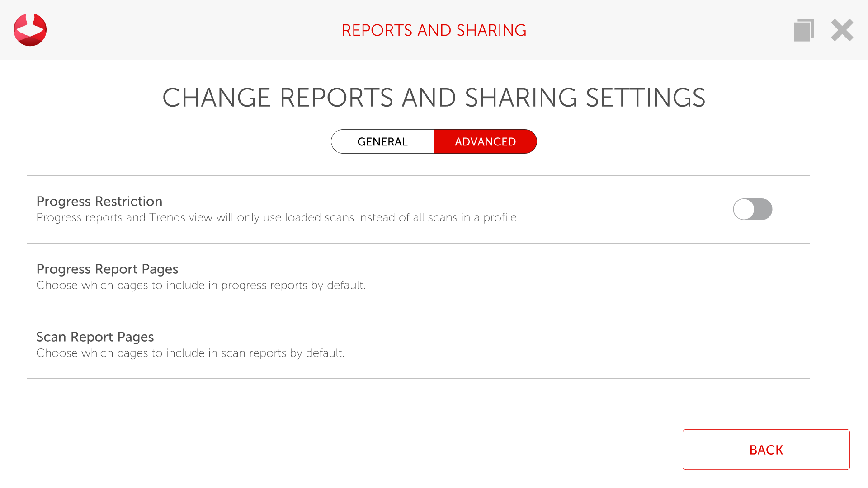This screenshot has width=868, height=488.
Task: Click the 'Reports and Sharing' header title
Action: point(434,30)
